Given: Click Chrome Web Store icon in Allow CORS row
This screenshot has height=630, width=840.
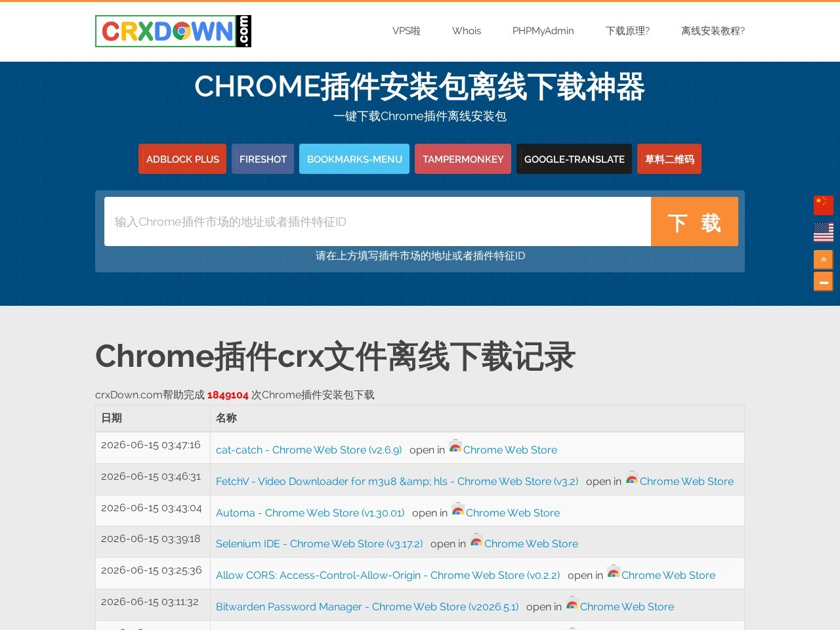Looking at the screenshot, I should [x=614, y=572].
